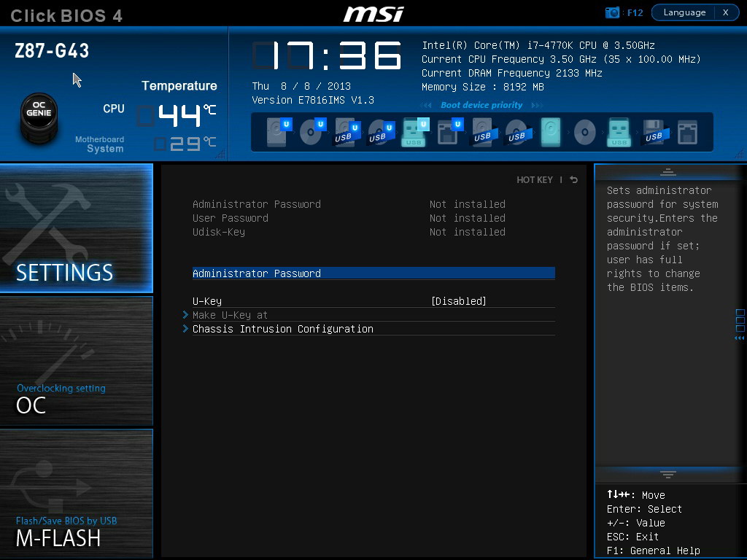Click the gray Administrator Password status label

tap(256, 204)
